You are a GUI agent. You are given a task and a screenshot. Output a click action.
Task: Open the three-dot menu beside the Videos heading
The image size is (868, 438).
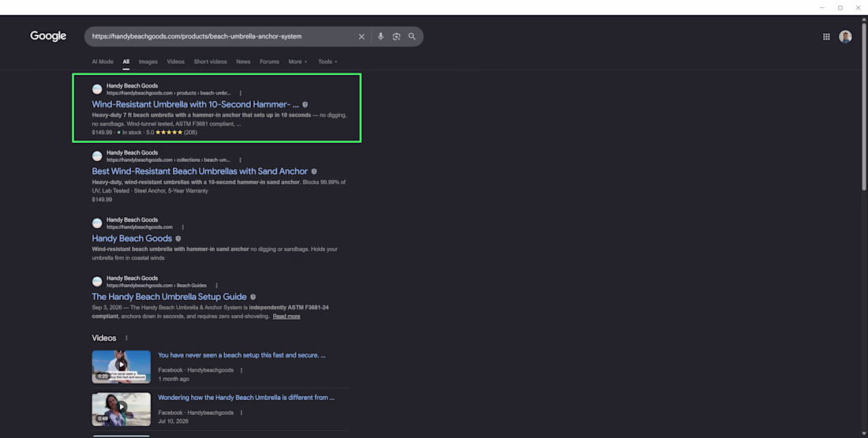coord(126,338)
